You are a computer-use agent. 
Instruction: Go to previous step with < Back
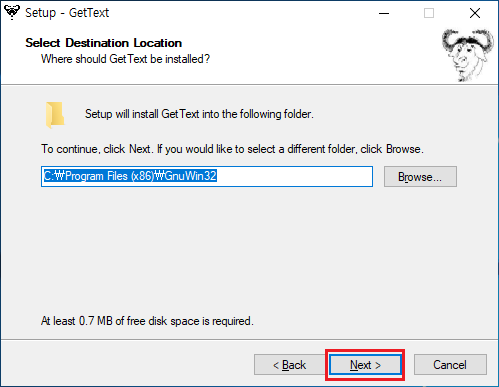pos(289,365)
